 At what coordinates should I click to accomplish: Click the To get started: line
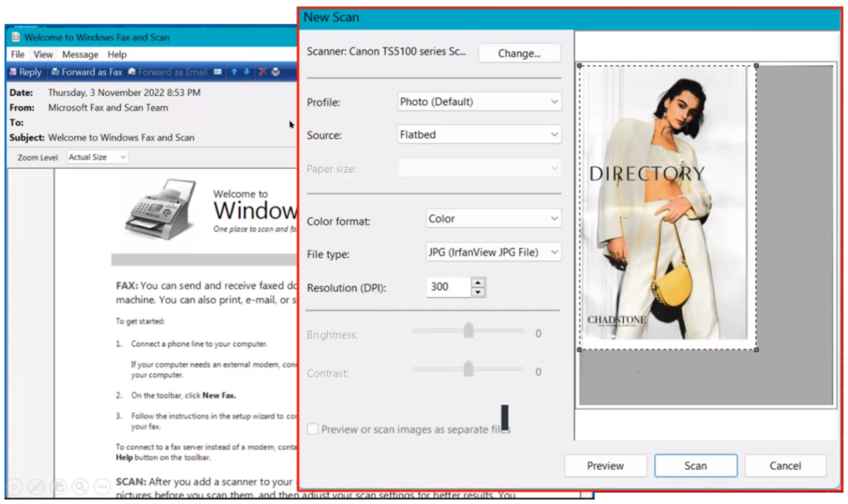click(140, 321)
